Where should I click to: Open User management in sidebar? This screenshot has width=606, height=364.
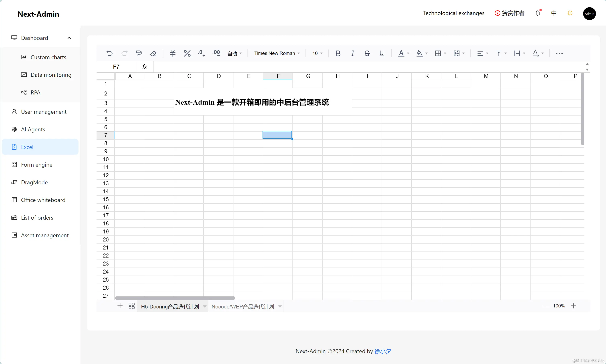click(x=44, y=112)
